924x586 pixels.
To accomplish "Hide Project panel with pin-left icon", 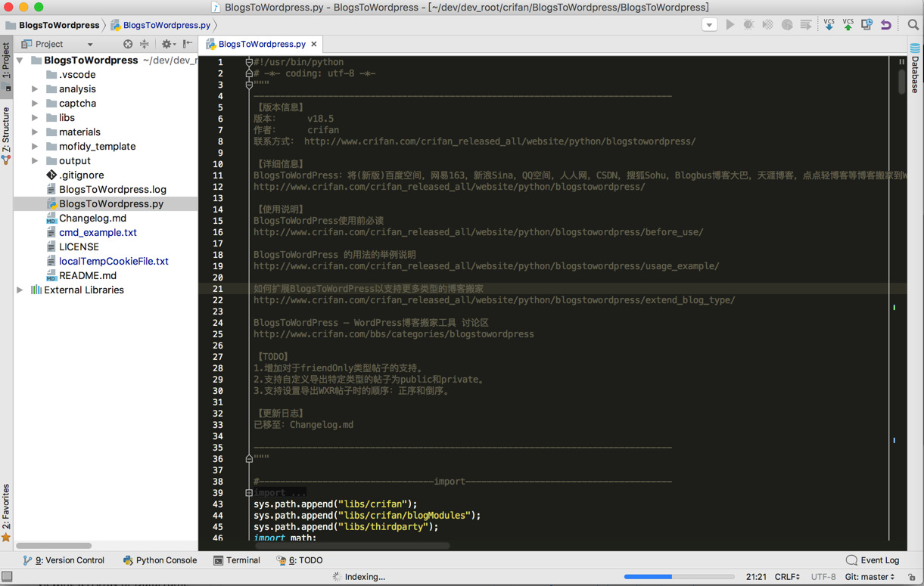I will [187, 44].
